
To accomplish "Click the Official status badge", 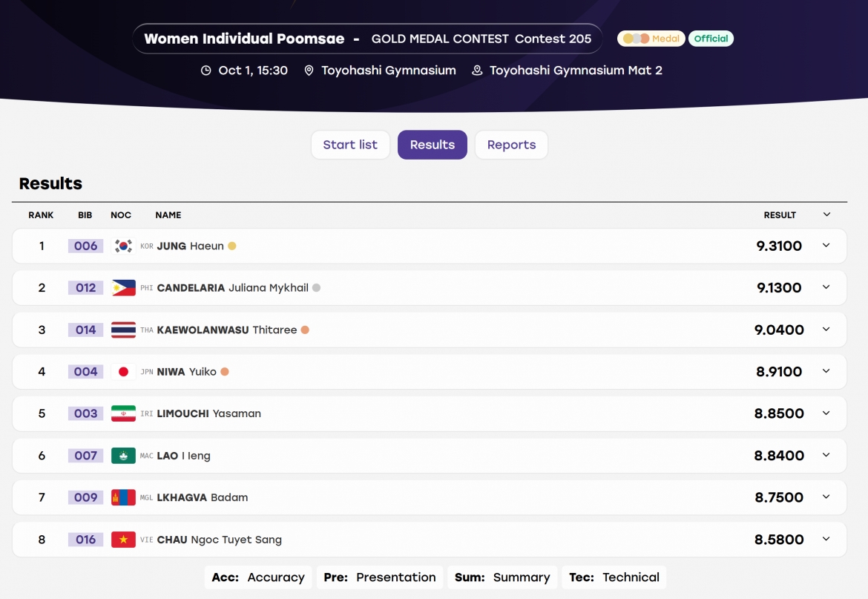I will pos(711,39).
